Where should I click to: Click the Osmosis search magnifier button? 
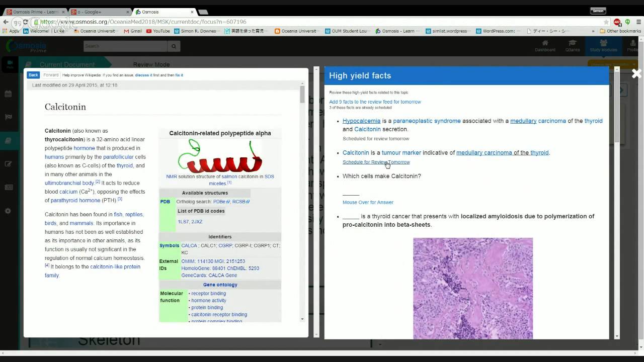click(x=174, y=46)
